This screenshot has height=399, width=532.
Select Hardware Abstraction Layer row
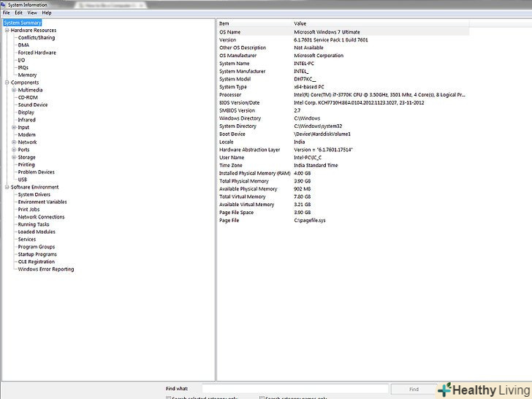(x=343, y=150)
